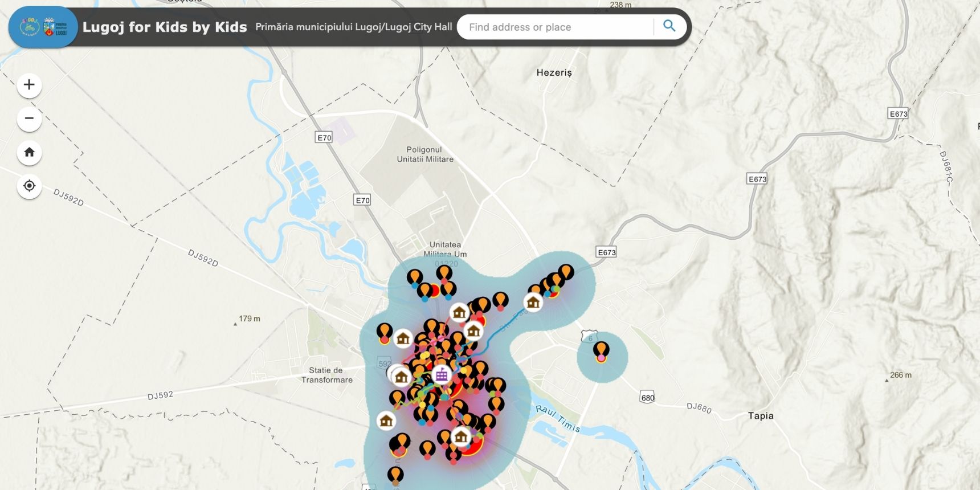
Task: Reset map using the home icon
Action: [x=29, y=152]
